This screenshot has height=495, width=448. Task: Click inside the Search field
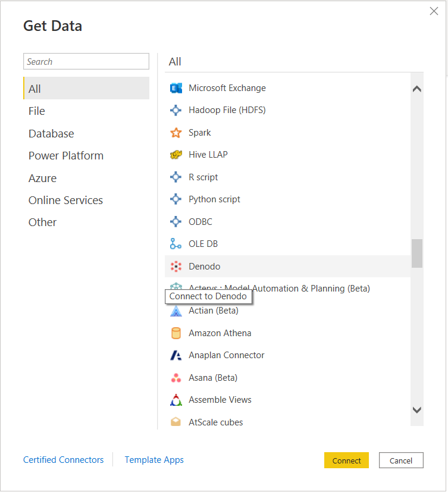tap(86, 61)
